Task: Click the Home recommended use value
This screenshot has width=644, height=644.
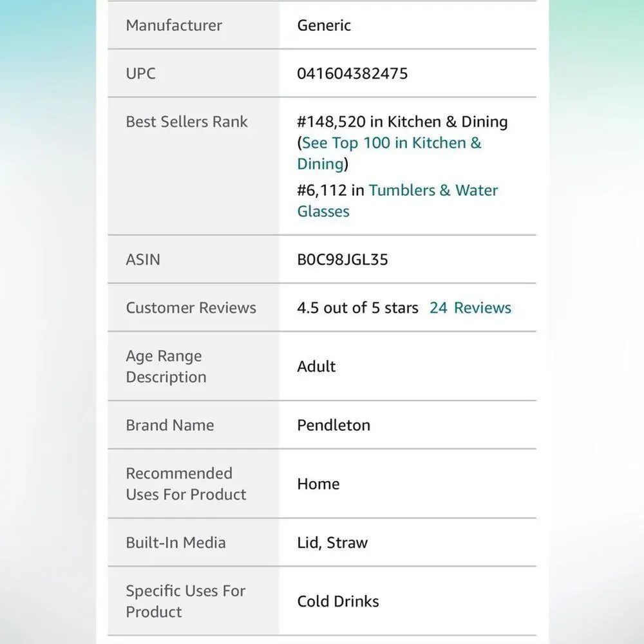Action: point(318,484)
